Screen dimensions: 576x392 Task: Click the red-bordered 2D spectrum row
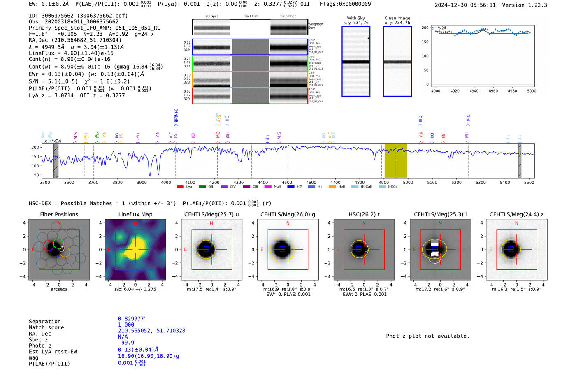(250, 95)
